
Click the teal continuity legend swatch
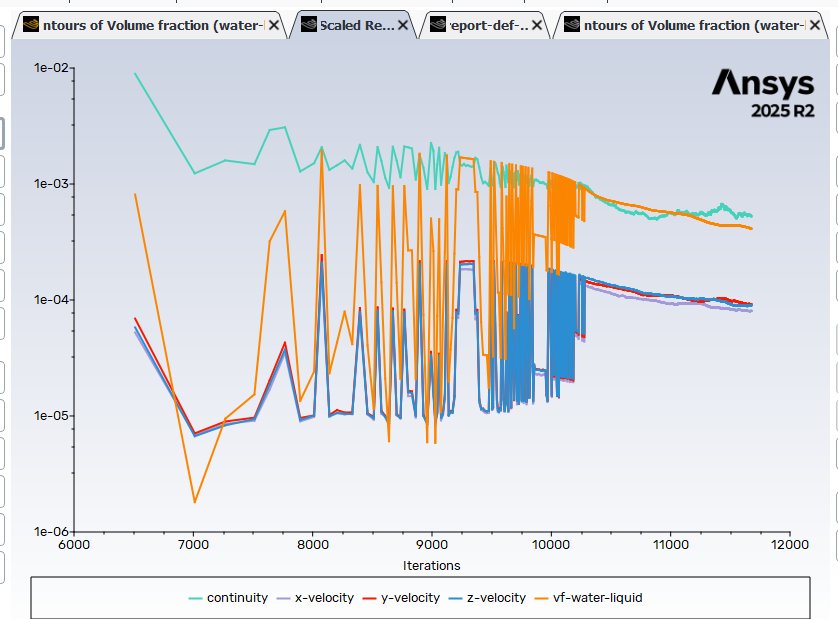click(x=195, y=598)
